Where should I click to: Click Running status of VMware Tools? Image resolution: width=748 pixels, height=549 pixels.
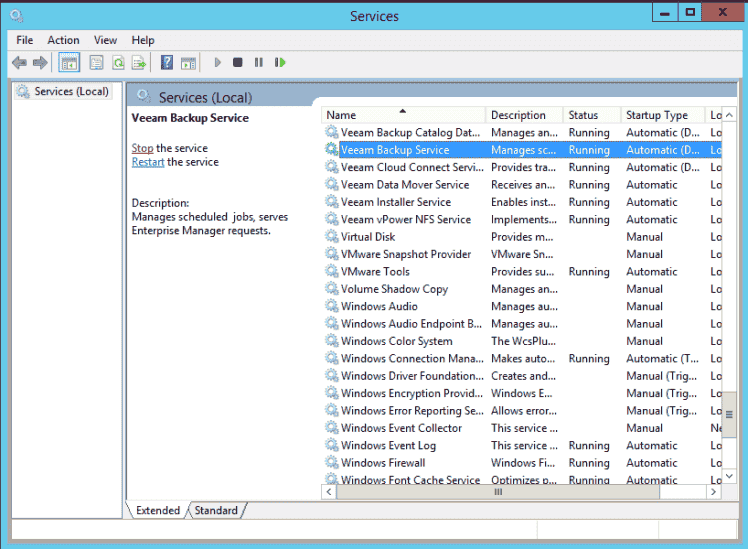(x=589, y=271)
